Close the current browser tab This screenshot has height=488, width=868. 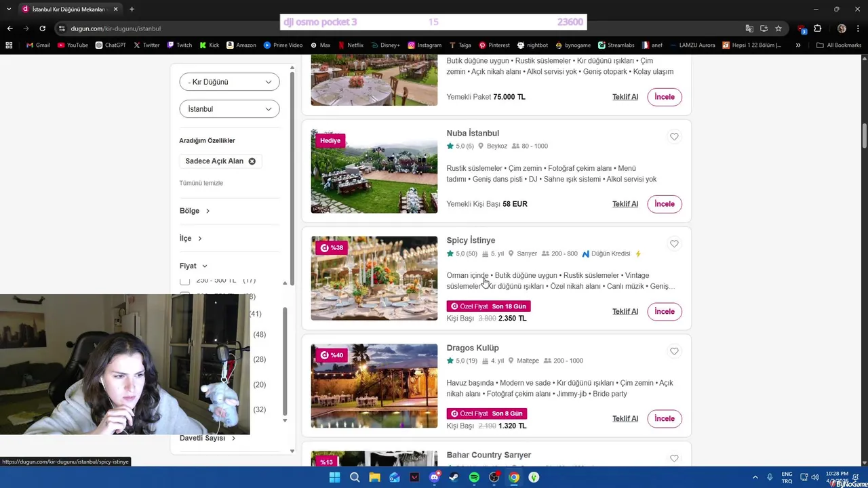tap(115, 9)
